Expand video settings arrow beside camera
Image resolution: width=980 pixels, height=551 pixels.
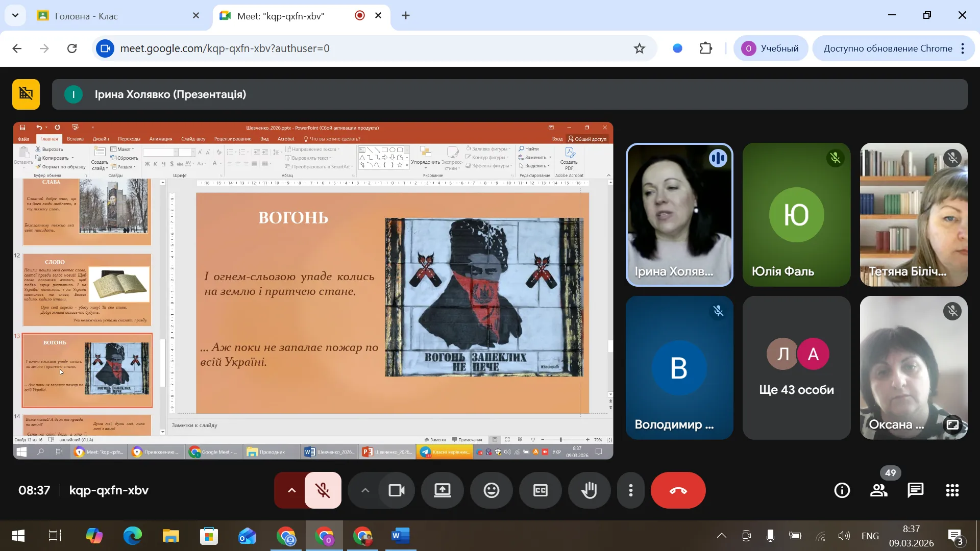click(365, 491)
